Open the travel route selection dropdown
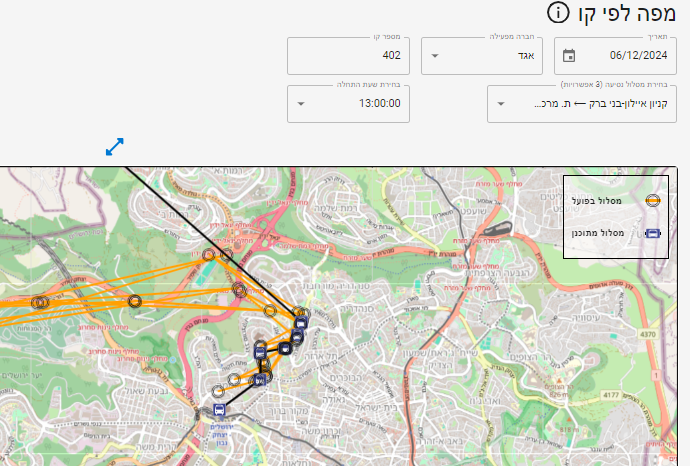Screen dimensions: 690x466 582,104
